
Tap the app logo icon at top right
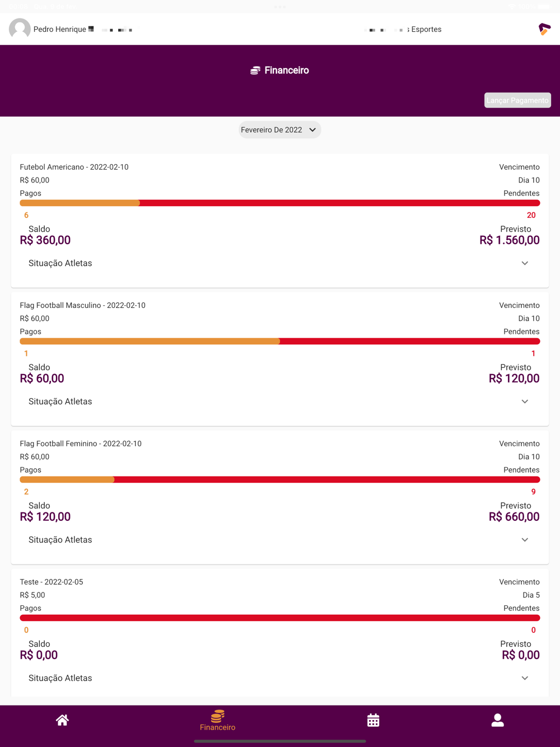[544, 29]
